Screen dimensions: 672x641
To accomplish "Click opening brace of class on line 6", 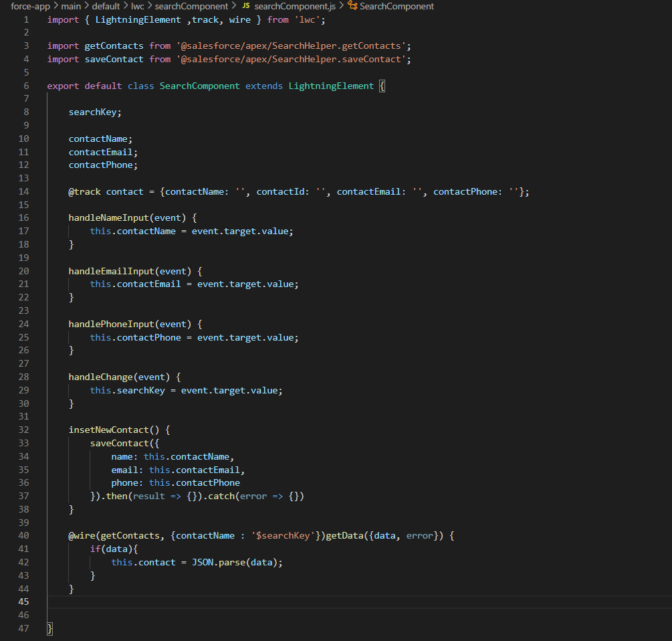I will coord(382,86).
